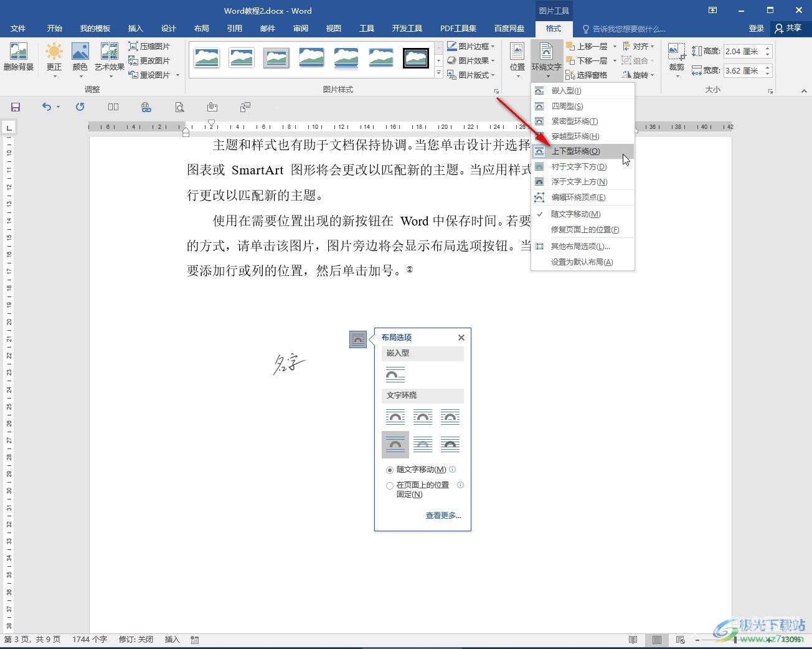Click the print preview magnifier icon
The image size is (812, 649).
point(179,107)
